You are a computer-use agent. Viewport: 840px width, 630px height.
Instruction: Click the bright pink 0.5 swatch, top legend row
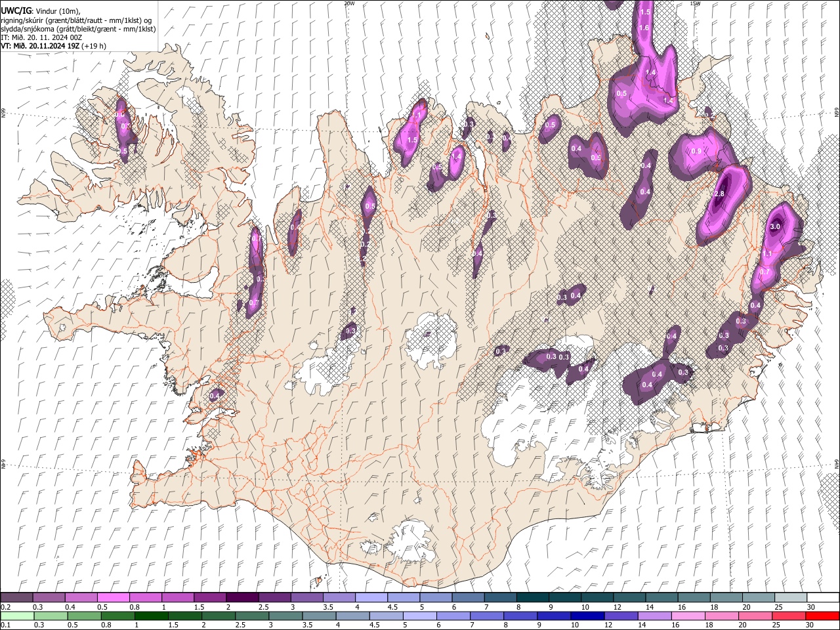(113, 597)
